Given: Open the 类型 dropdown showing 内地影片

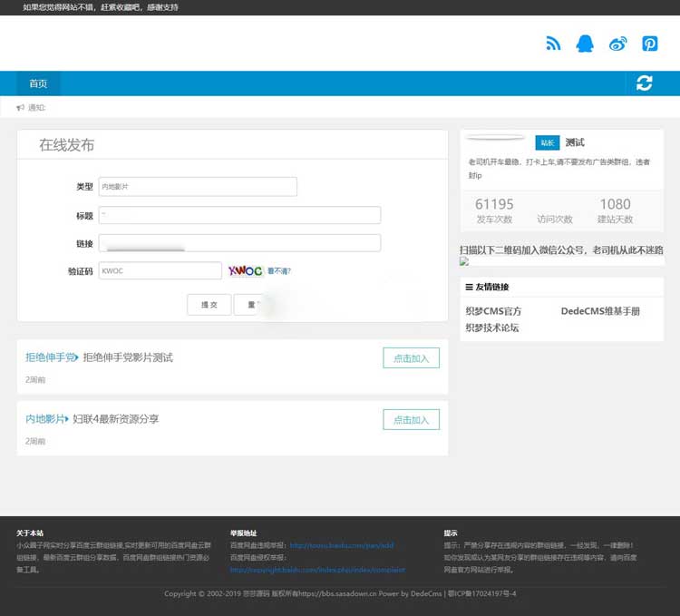Looking at the screenshot, I should tap(197, 186).
